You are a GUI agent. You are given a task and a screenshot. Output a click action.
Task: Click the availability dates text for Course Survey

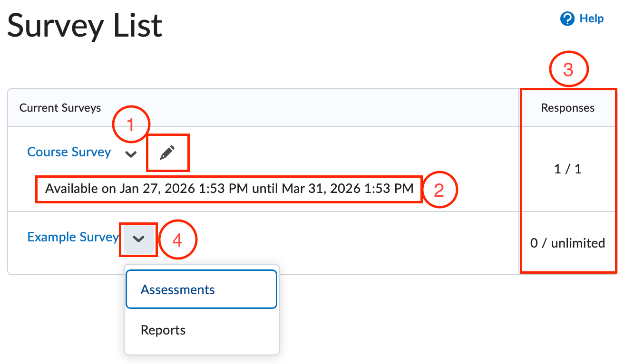coord(228,188)
